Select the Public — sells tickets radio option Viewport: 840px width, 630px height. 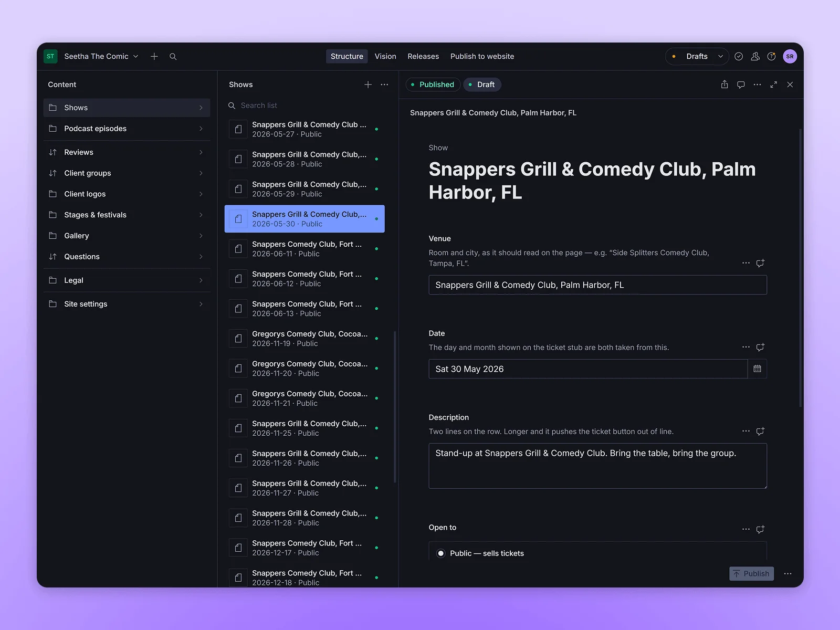pyautogui.click(x=441, y=553)
